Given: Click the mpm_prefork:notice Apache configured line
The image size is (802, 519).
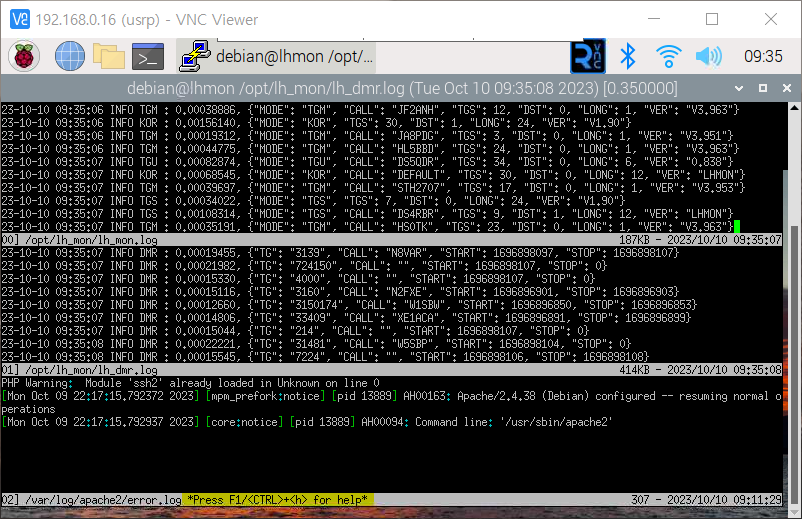Looking at the screenshot, I should [x=391, y=402].
